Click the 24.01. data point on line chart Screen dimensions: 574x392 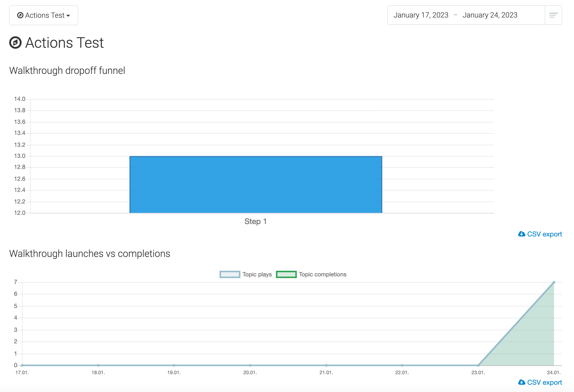(554, 282)
